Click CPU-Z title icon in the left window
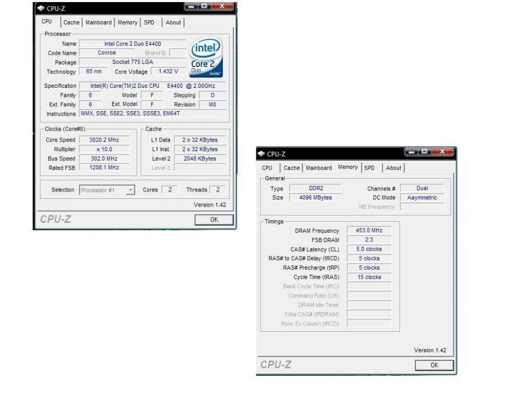The image size is (532, 399). (39, 9)
